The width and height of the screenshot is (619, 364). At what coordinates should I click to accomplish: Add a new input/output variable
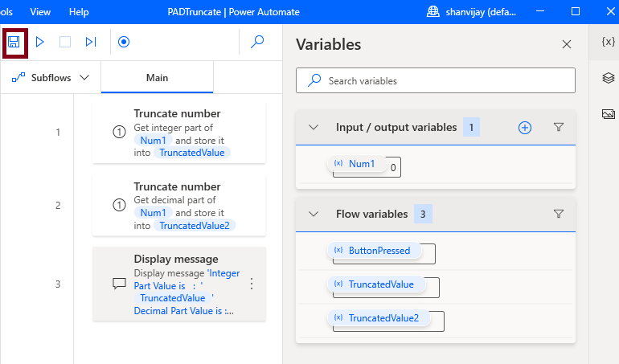point(525,127)
